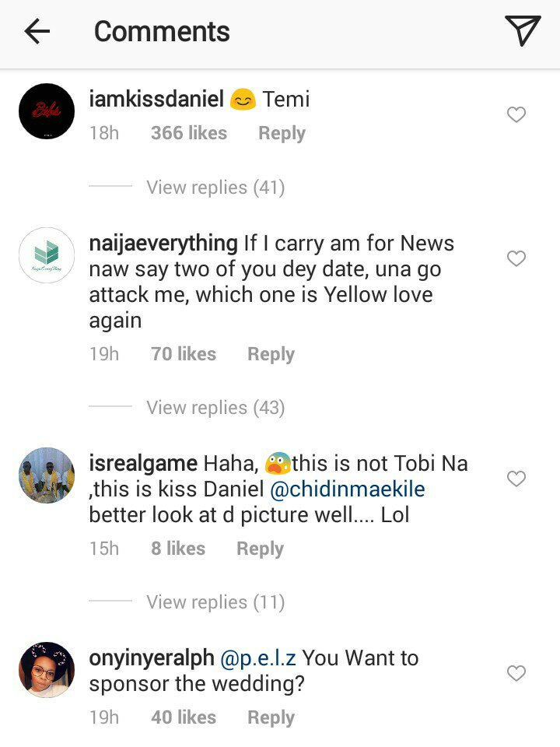Expand View replies (43)
This screenshot has width=560, height=747.
click(215, 408)
